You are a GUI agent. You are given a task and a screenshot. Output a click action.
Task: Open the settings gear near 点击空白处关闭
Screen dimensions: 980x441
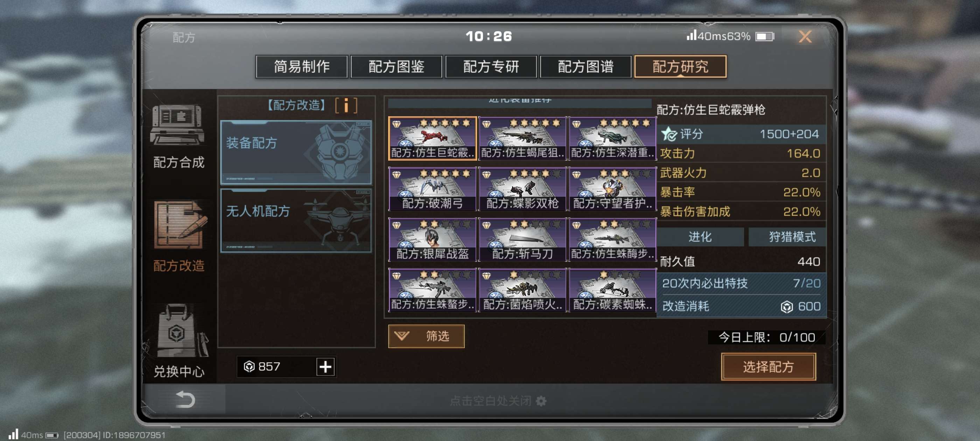(541, 401)
